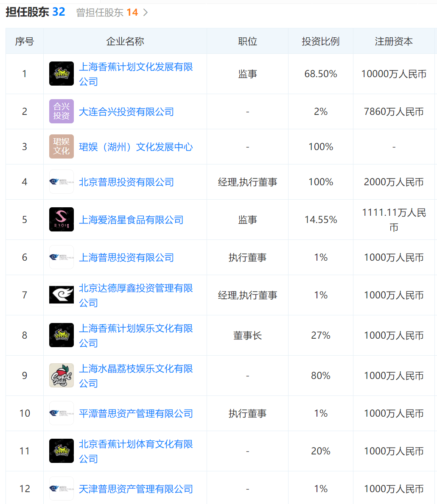Click logo of 上海香蕉计划文化发展有限公司

pos(62,74)
